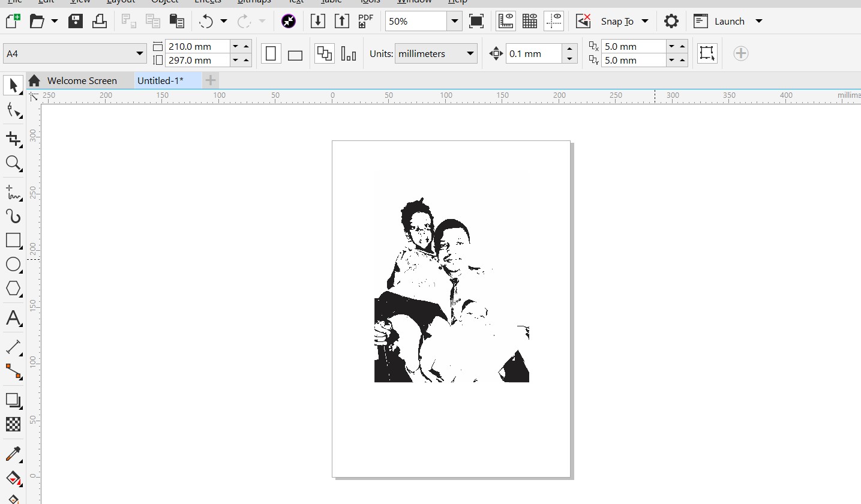Expand the Open file dropdown arrow
The image size is (861, 504).
pos(55,22)
